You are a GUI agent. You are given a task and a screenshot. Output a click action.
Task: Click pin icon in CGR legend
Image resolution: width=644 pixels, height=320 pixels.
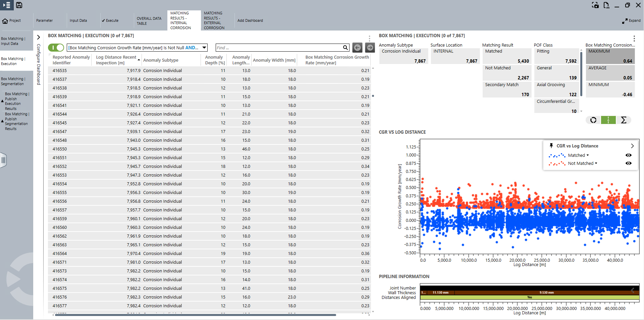pyautogui.click(x=551, y=146)
